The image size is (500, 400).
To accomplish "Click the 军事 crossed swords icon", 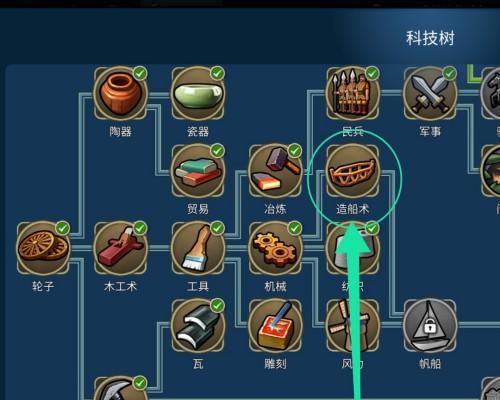I will [430, 93].
